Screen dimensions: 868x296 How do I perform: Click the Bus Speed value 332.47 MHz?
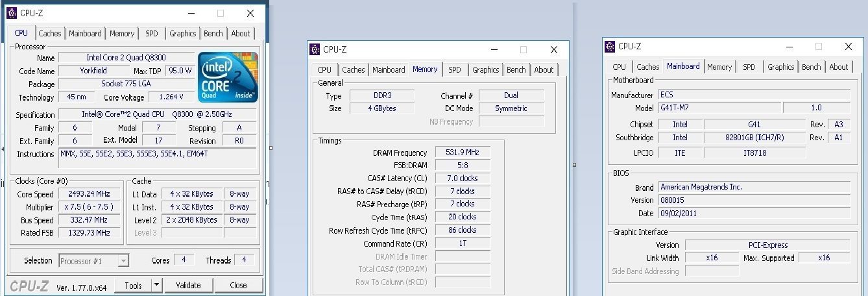coord(89,220)
